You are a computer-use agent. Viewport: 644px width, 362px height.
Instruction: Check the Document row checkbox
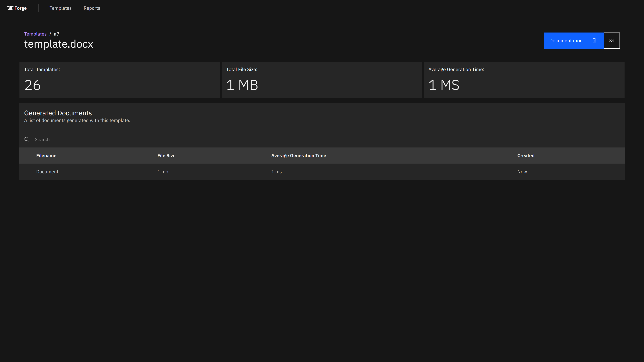(28, 172)
